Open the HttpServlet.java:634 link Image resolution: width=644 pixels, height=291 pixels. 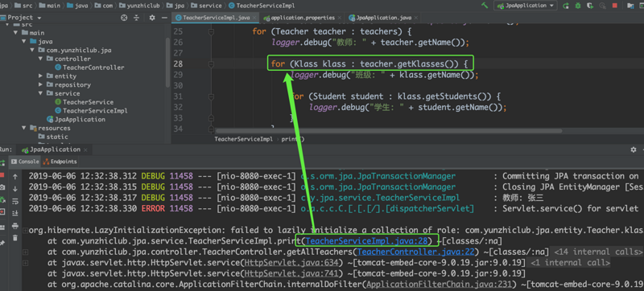[x=291, y=262]
